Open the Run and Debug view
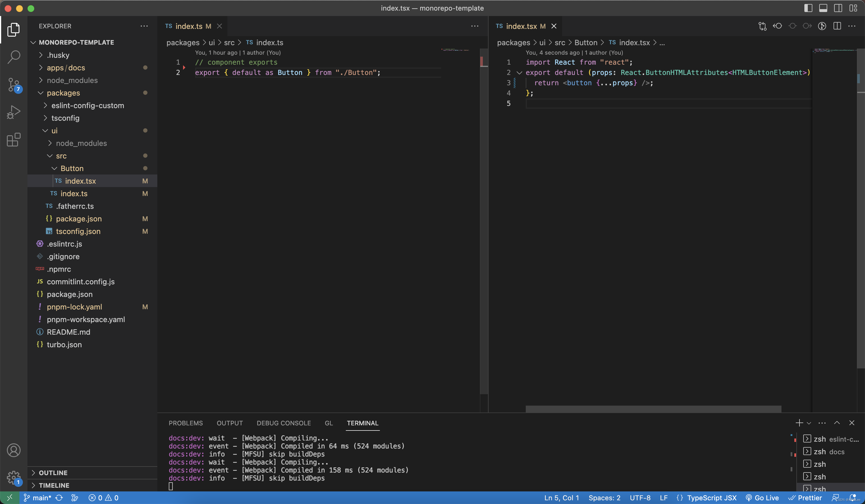Screen dimensions: 865x504 14,112
